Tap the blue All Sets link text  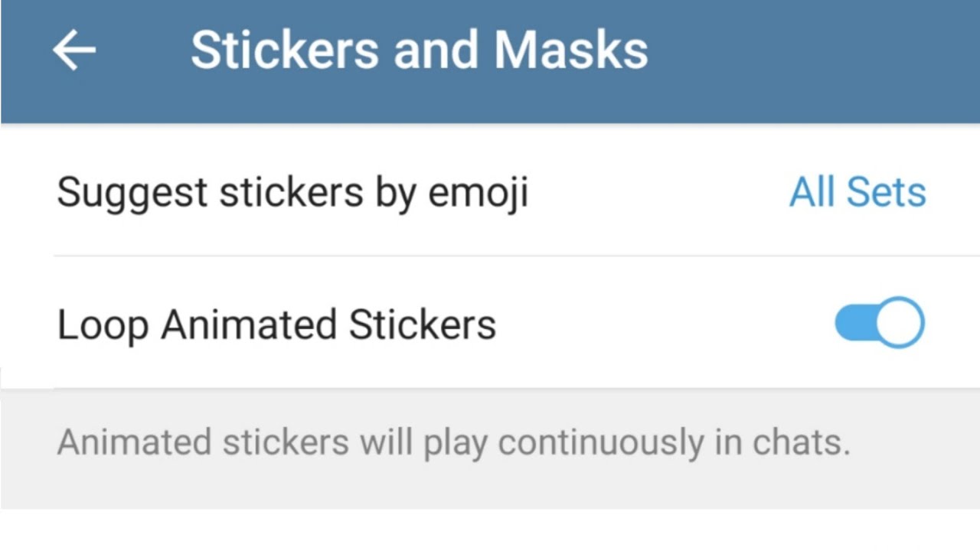[857, 191]
